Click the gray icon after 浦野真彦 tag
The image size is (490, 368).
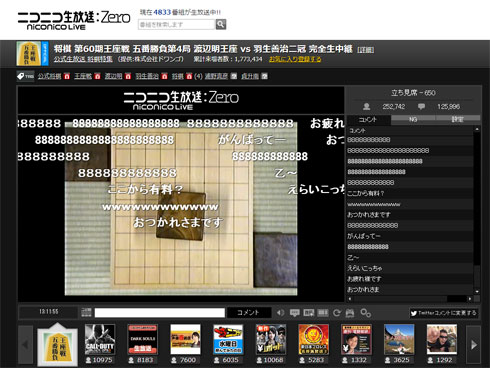(234, 76)
